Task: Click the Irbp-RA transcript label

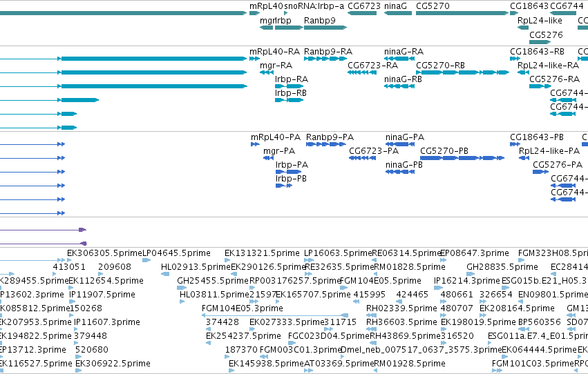Action: tap(292, 79)
